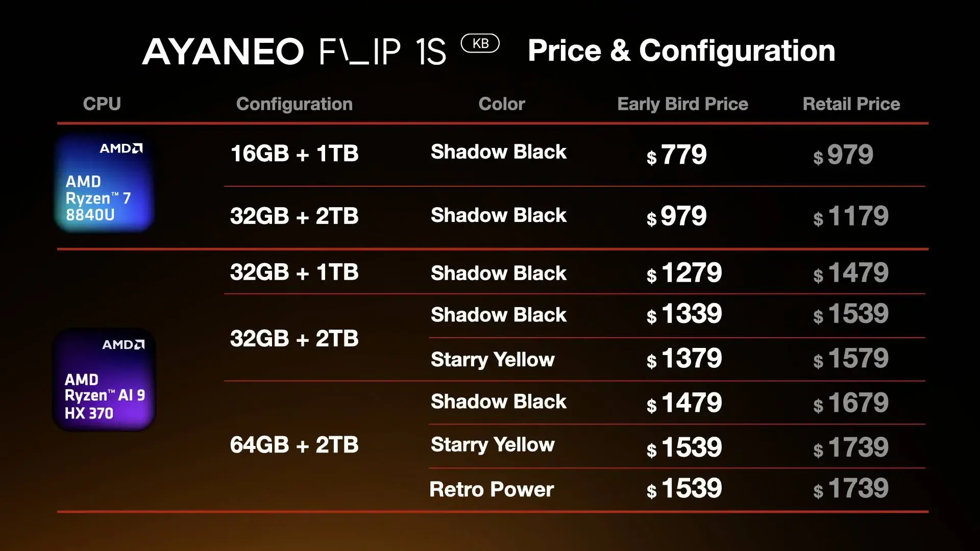This screenshot has width=980, height=551.
Task: Click the KB badge next to the title
Action: pyautogui.click(x=480, y=43)
